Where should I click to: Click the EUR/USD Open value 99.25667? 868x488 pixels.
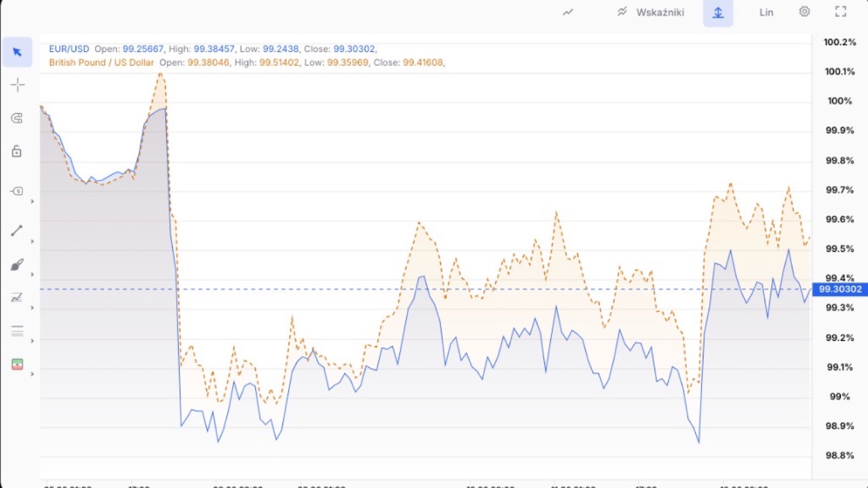143,49
